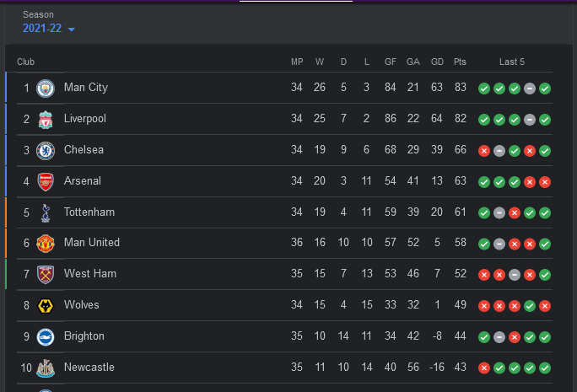577x392 pixels.
Task: Click Man City's grey draw indicator
Action: (530, 89)
